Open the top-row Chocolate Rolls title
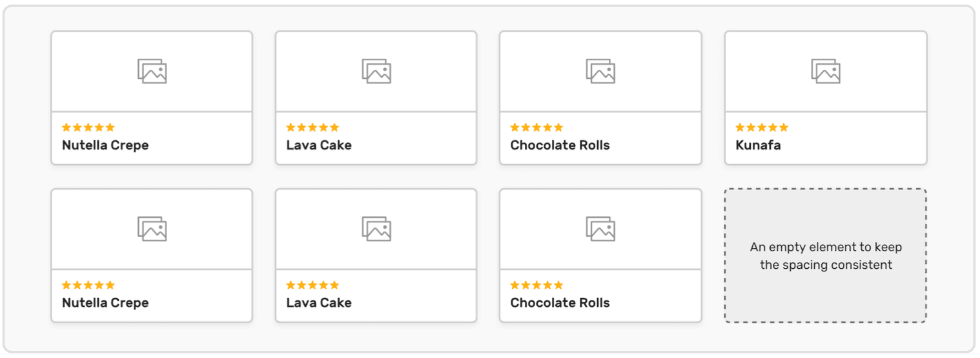980x358 pixels. click(x=560, y=145)
